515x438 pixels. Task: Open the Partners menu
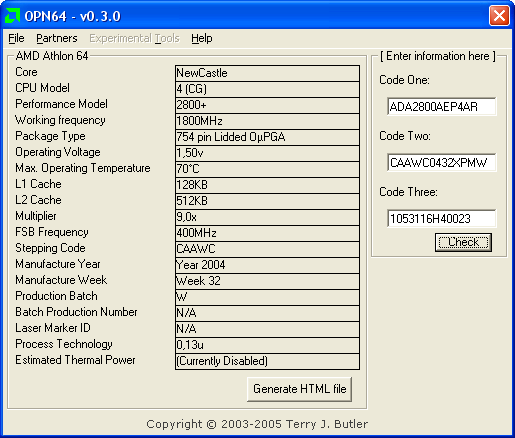click(x=57, y=38)
